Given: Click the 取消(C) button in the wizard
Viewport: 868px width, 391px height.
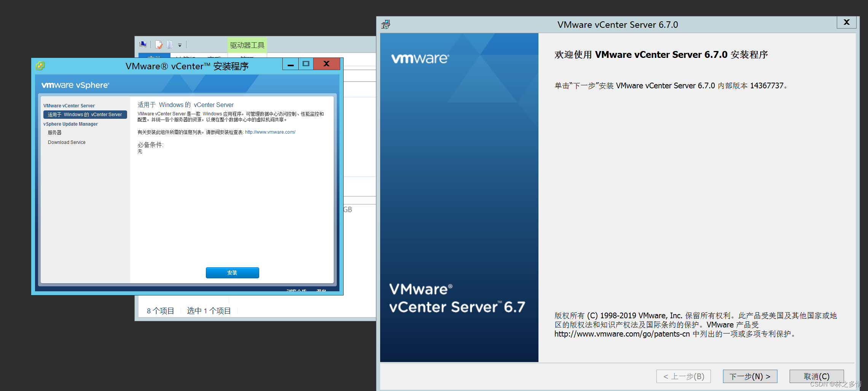Looking at the screenshot, I should tap(816, 376).
